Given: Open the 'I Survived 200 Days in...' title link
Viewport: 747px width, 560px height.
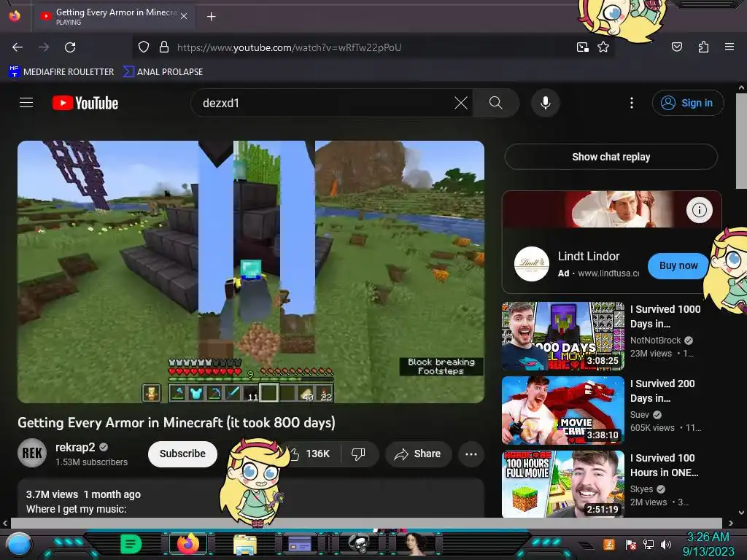Looking at the screenshot, I should click(x=662, y=391).
